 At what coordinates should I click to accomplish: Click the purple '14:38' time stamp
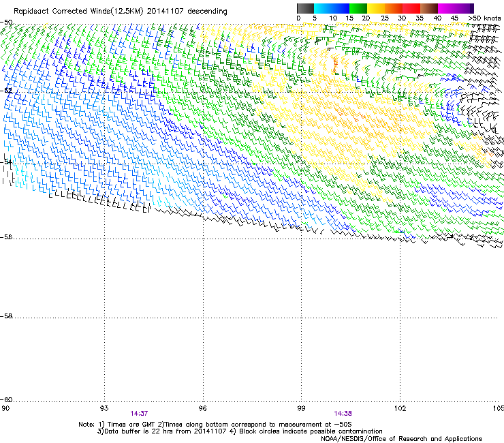tap(343, 414)
